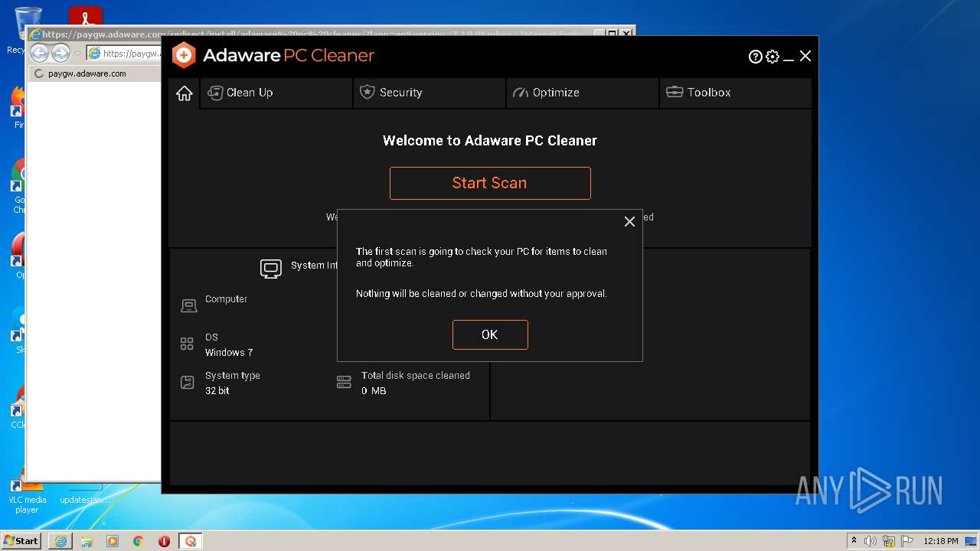Open Opera from the taskbar
Screen dimensions: 980x551
[x=164, y=541]
